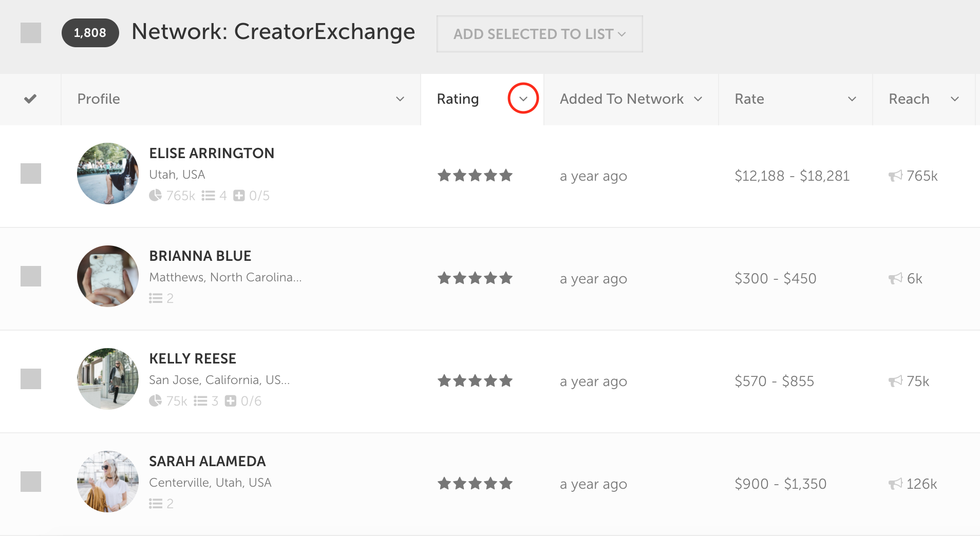
Task: Open Kelly Reese's profile name link
Action: pyautogui.click(x=193, y=358)
